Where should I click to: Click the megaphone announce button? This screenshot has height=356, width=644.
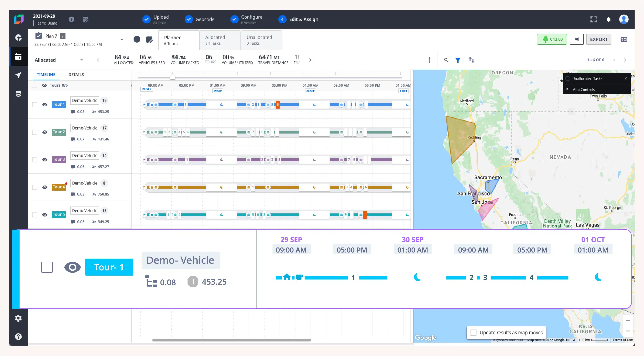[x=576, y=39]
